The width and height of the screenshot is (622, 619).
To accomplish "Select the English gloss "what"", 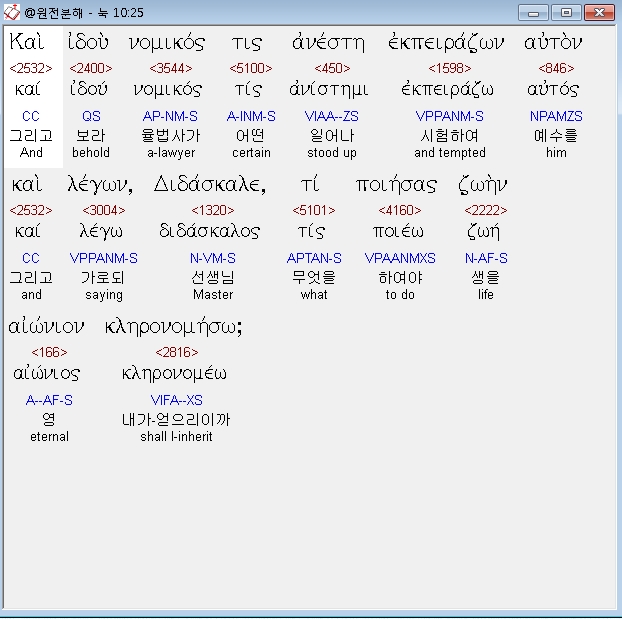I will [x=314, y=294].
